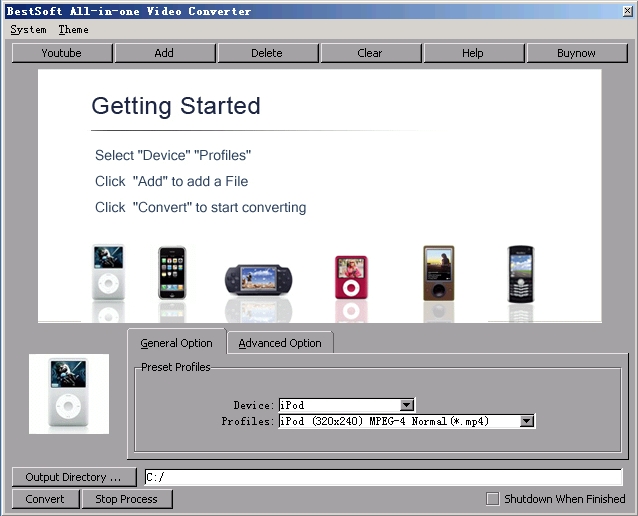Click the brown Zune player image
This screenshot has height=516, width=638.
click(439, 273)
